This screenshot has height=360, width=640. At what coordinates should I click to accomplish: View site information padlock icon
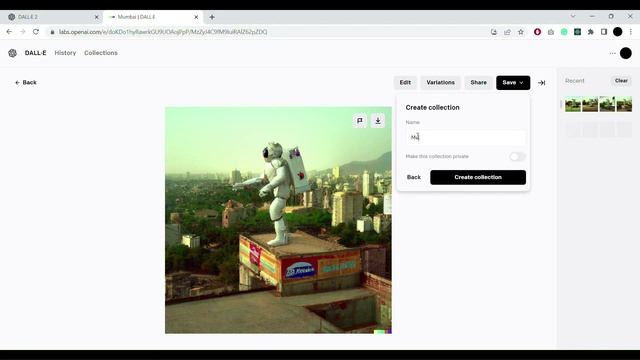[x=52, y=32]
